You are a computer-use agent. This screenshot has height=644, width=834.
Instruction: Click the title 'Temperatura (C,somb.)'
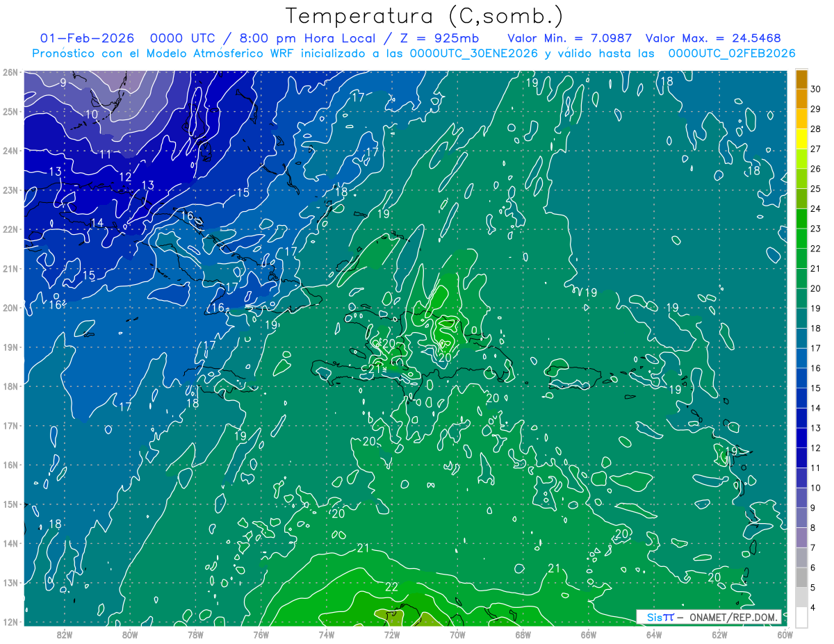(425, 16)
